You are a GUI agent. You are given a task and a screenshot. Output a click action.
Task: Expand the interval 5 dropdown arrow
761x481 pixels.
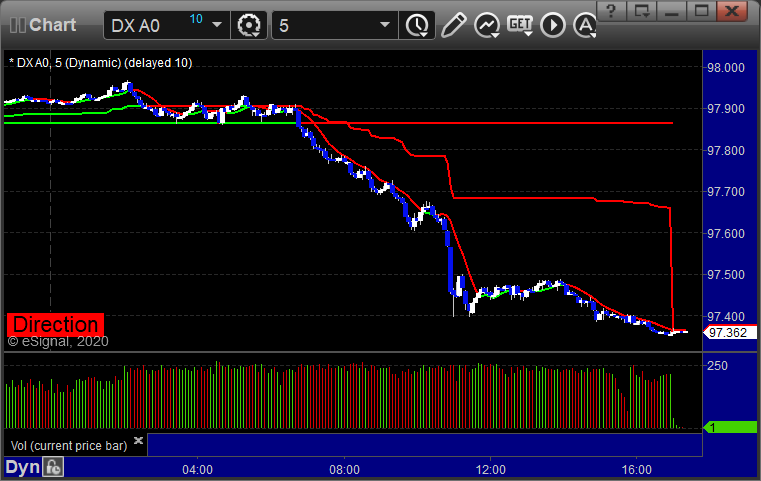pos(385,25)
